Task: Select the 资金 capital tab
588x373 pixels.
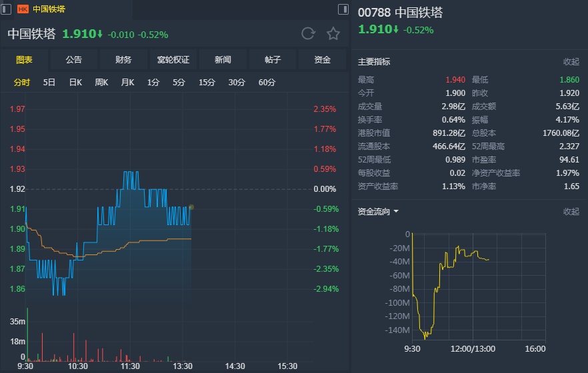Action: pos(323,60)
